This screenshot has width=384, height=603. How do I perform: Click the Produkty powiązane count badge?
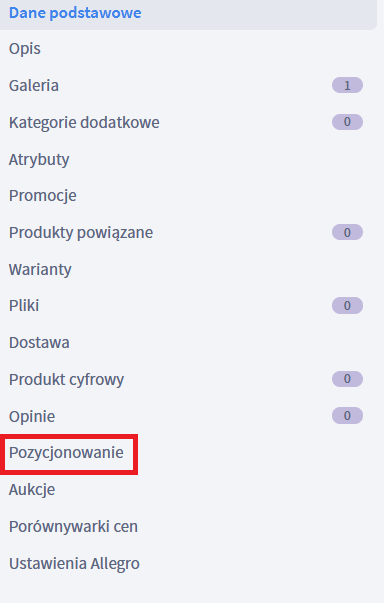pyautogui.click(x=347, y=232)
